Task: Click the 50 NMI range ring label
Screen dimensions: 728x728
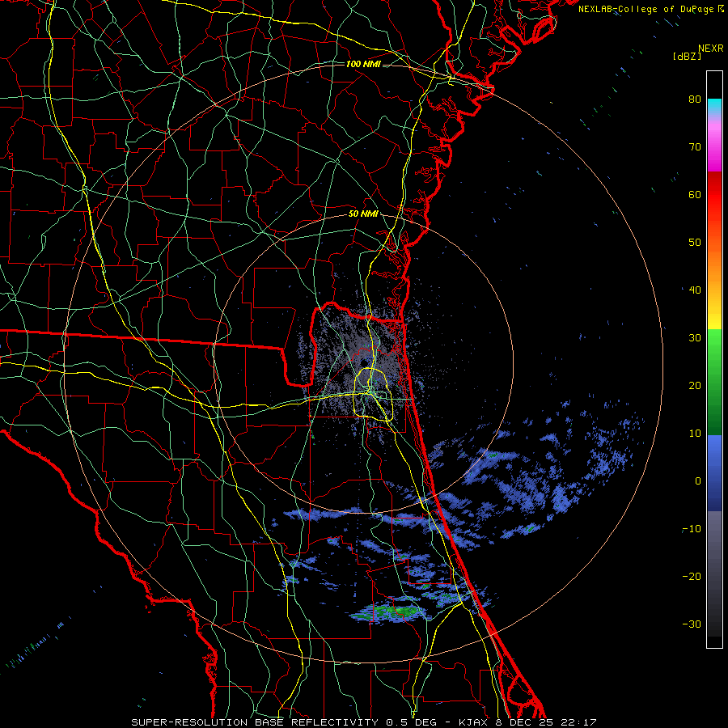Action: click(363, 214)
